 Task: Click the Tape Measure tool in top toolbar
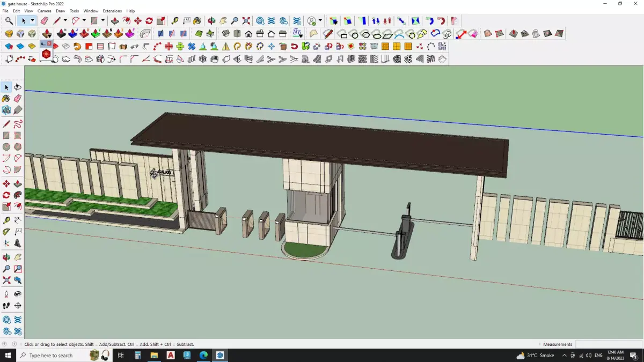(x=175, y=21)
